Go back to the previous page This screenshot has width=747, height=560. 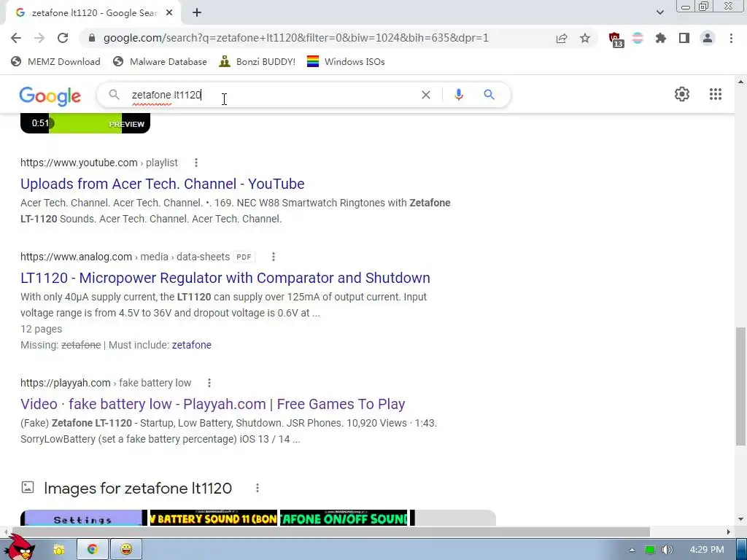click(16, 38)
